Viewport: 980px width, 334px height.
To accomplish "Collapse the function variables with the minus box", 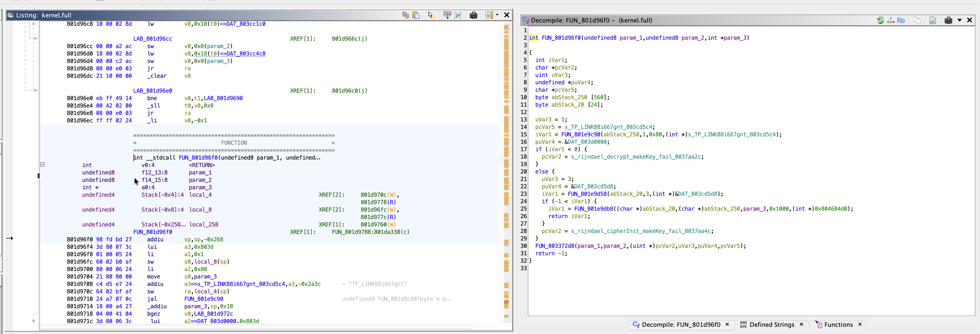I will tap(43, 164).
